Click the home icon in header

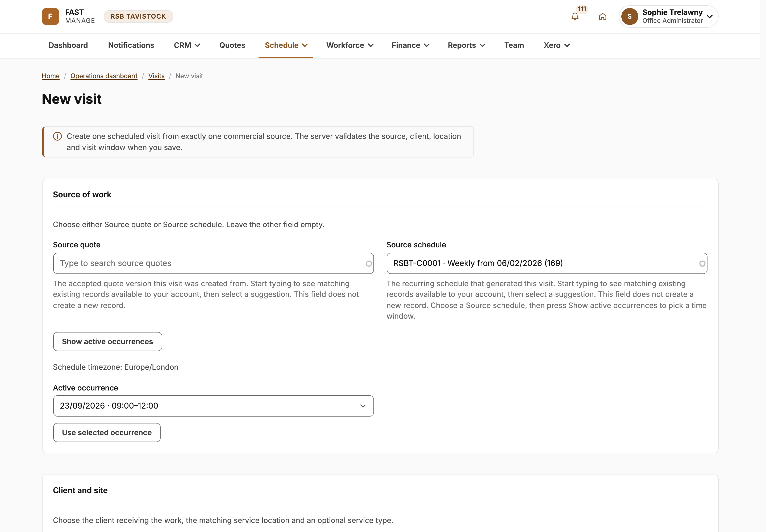coord(602,16)
